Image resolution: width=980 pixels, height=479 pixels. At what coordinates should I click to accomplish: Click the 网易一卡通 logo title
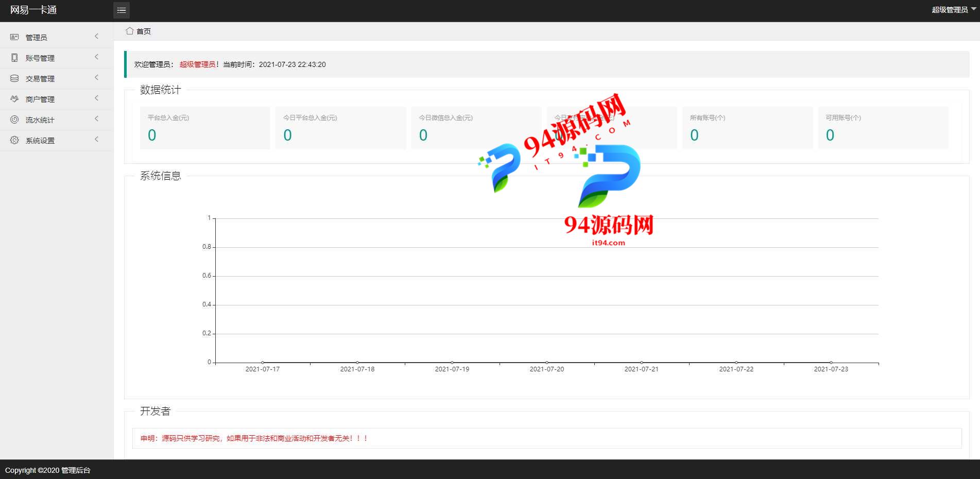pyautogui.click(x=33, y=10)
